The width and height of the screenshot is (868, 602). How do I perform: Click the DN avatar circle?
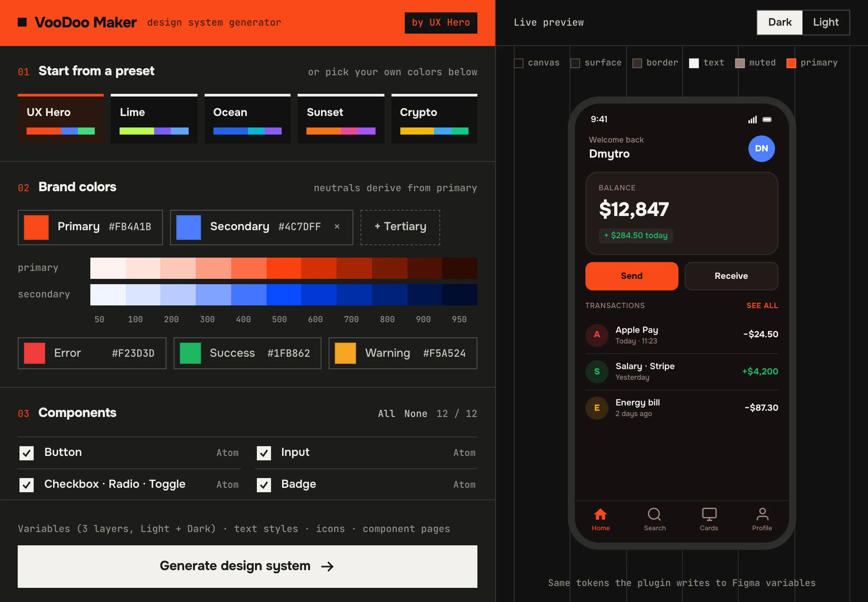(x=761, y=149)
